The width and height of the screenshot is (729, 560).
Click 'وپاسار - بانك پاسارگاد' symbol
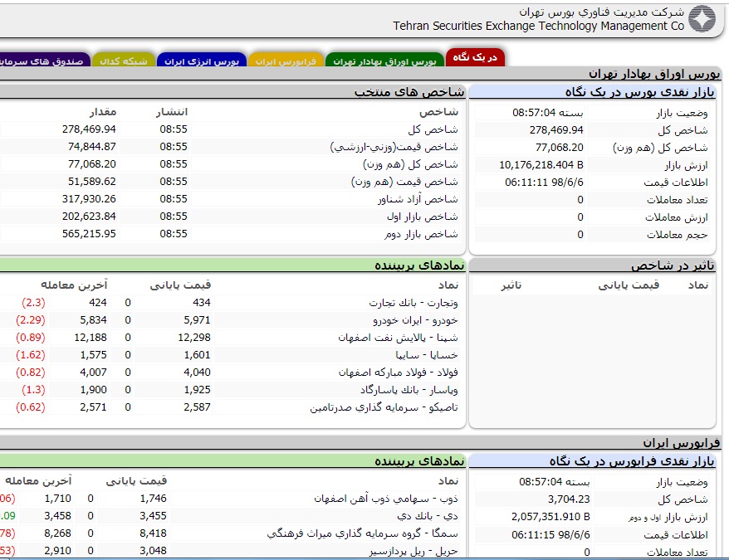pos(409,390)
